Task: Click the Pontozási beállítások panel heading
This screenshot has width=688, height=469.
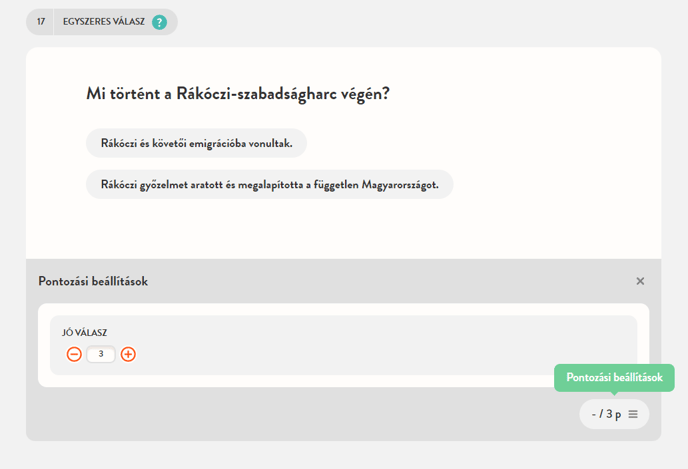Action: (93, 281)
